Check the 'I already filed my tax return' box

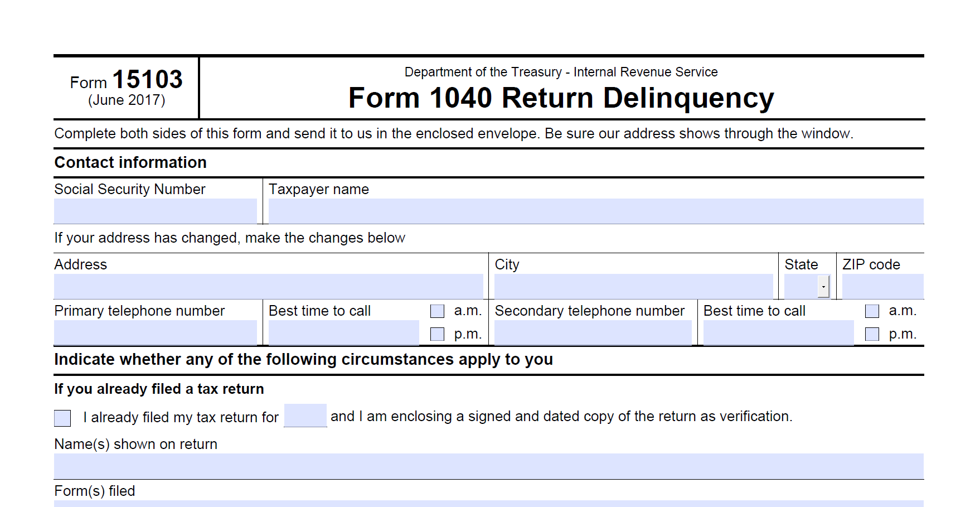click(x=62, y=418)
